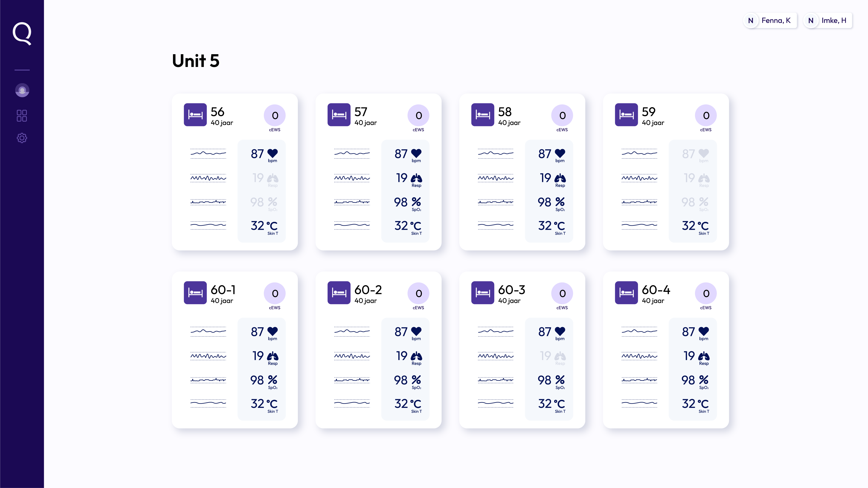Click heart rate waveform on bed 58
The image size is (868, 488).
pyautogui.click(x=495, y=154)
